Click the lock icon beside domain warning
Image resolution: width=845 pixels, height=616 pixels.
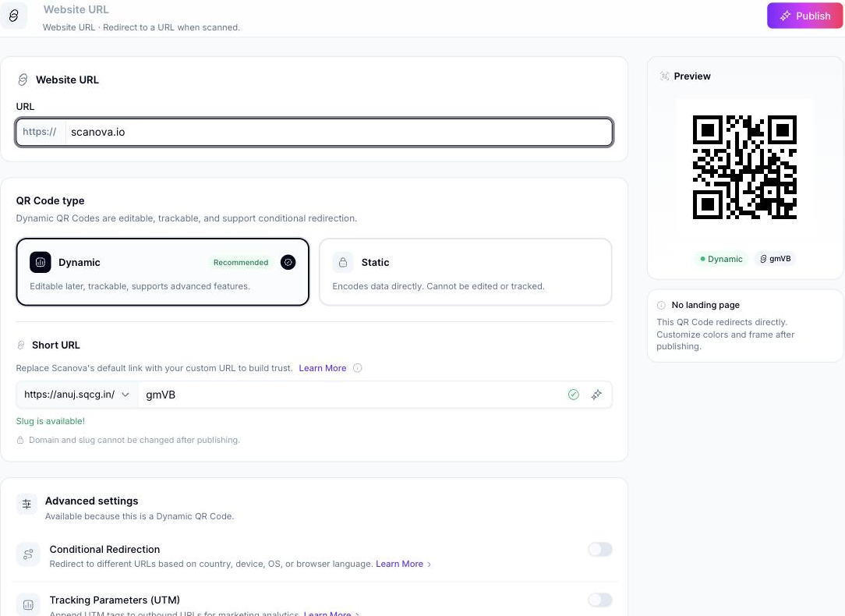(x=20, y=440)
